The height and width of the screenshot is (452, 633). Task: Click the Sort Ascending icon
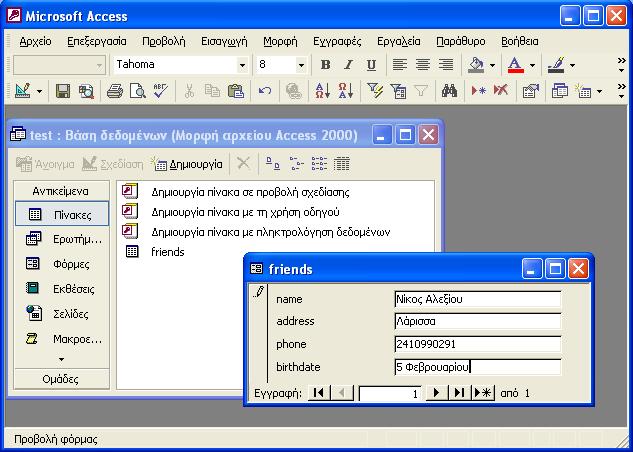[x=323, y=91]
